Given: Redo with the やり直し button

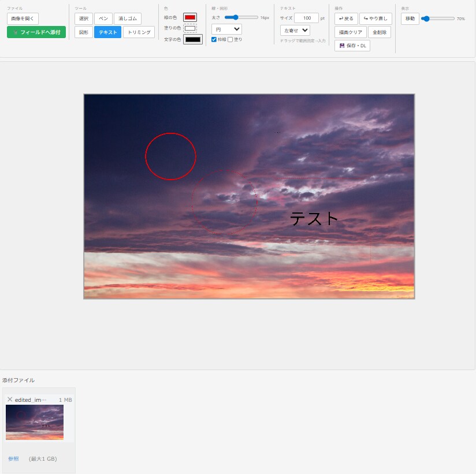Looking at the screenshot, I should coord(375,19).
